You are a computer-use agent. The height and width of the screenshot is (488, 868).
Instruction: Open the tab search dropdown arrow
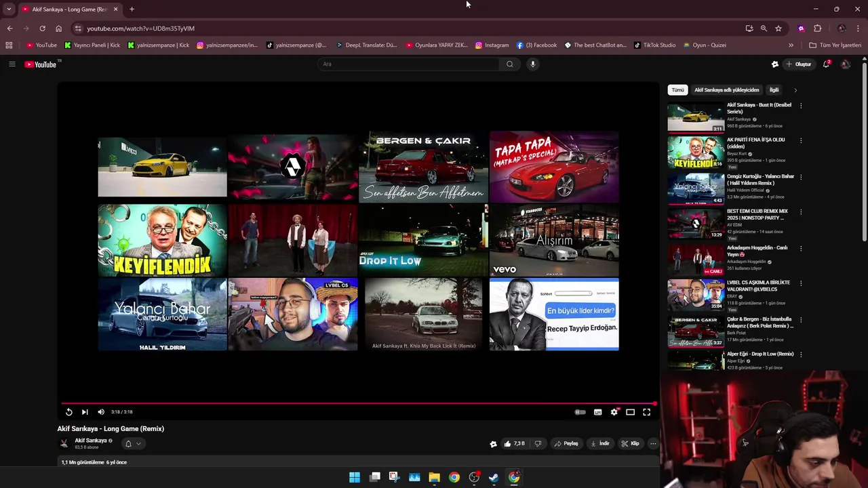pos(9,9)
